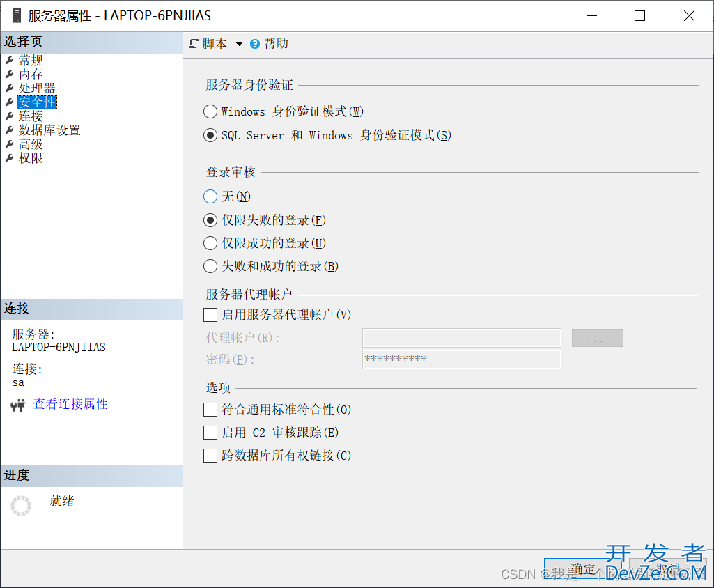This screenshot has width=714, height=588.
Task: Minimize the server properties window
Action: pyautogui.click(x=591, y=16)
